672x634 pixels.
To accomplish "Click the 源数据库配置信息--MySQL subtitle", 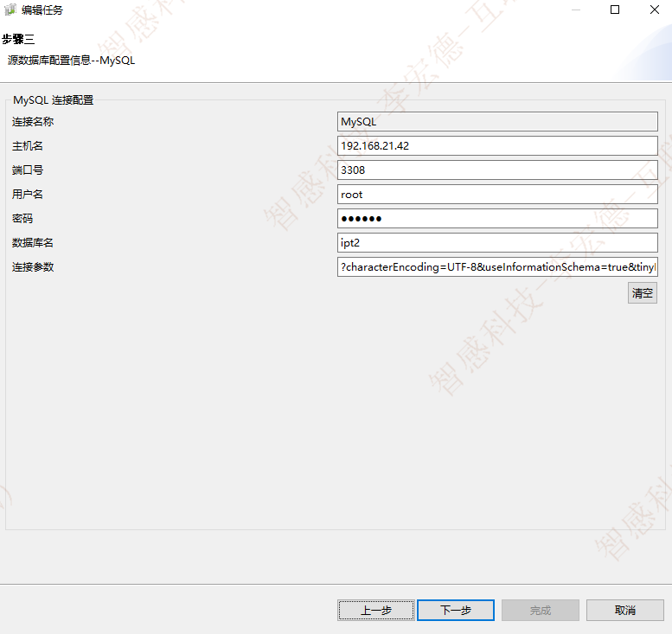I will pyautogui.click(x=71, y=61).
